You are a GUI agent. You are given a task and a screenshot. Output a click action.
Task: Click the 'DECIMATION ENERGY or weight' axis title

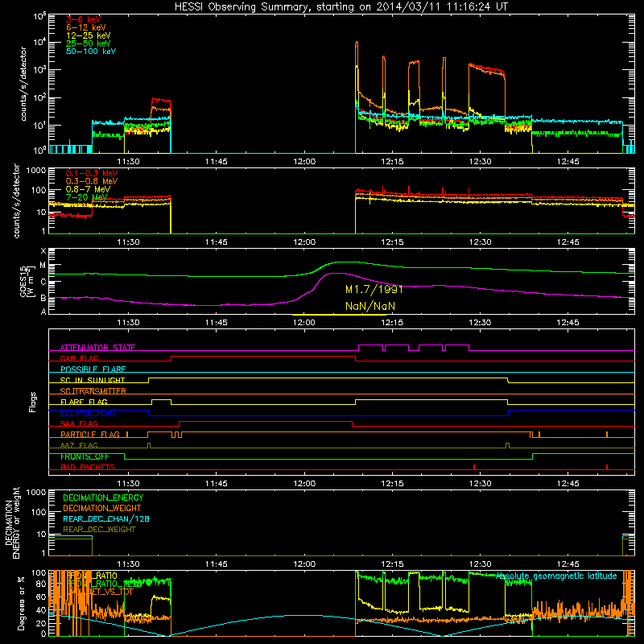pyautogui.click(x=12, y=522)
